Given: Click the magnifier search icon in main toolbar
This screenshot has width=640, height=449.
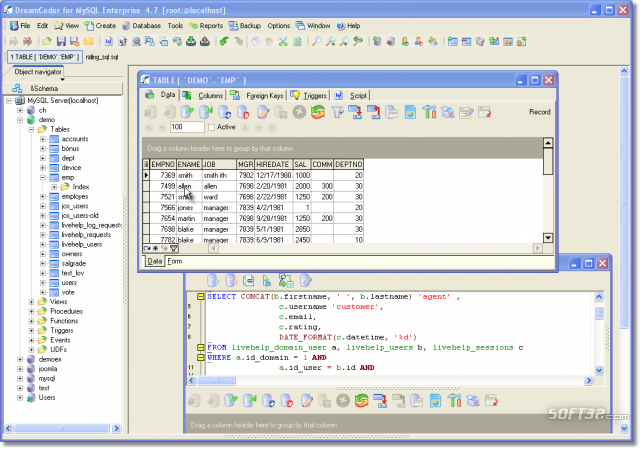Looking at the screenshot, I should tap(316, 42).
